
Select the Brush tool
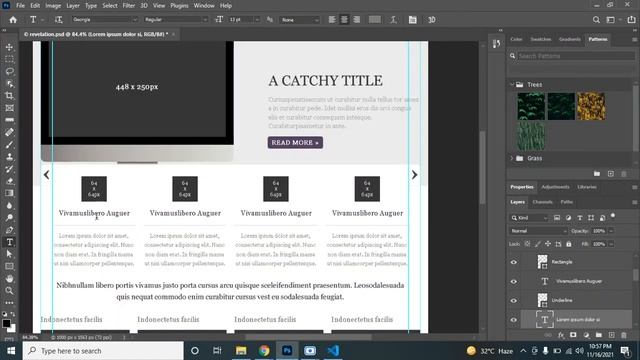[9, 144]
